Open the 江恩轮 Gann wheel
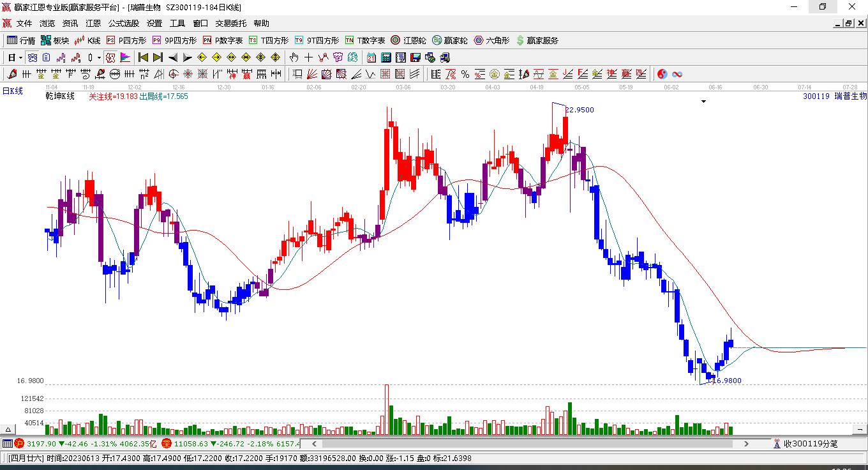Image resolution: width=868 pixels, height=470 pixels. pos(408,40)
